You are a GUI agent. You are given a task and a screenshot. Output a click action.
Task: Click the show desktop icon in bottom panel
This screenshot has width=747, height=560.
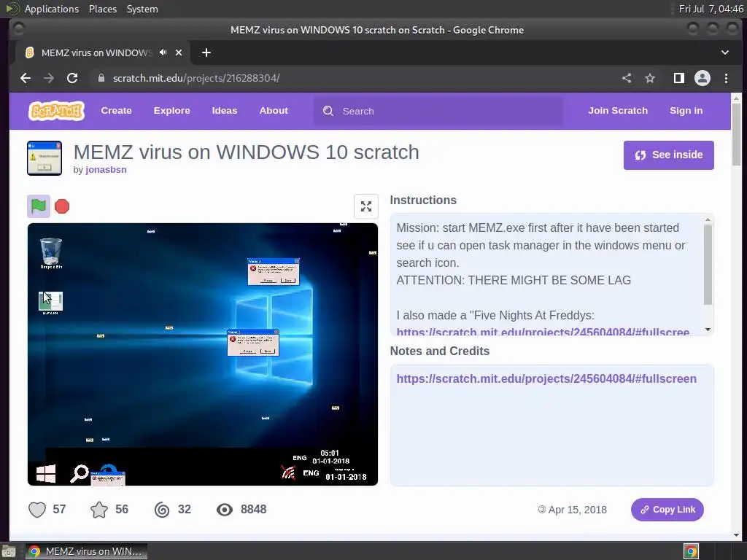(9, 551)
